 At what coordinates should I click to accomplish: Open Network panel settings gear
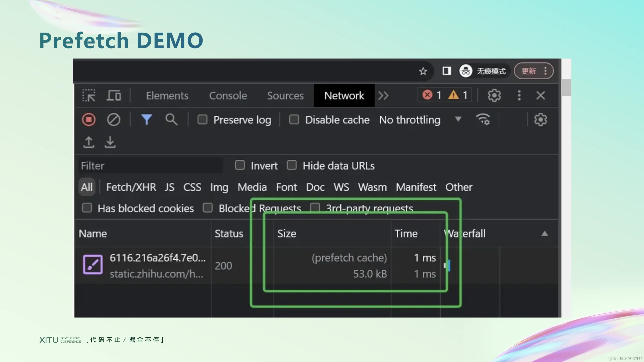click(540, 120)
